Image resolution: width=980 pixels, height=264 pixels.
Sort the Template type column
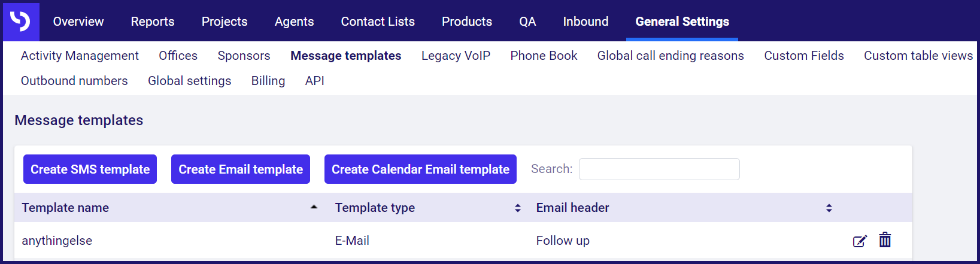[x=518, y=208]
